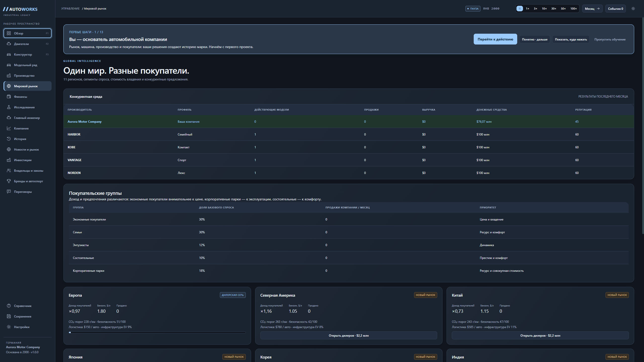Viewport: 644px width, 362px height.
Task: Open the События 0 events panel
Action: click(615, 9)
